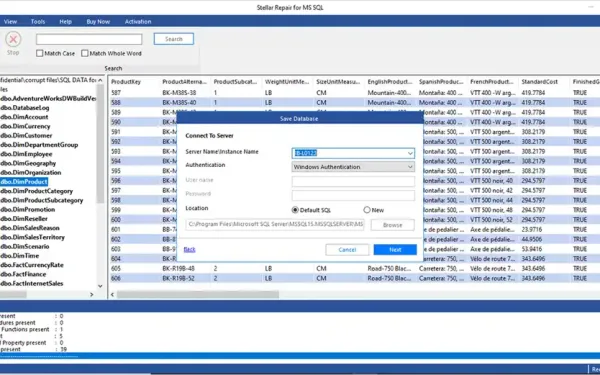
Task: Click the Search button
Action: click(174, 39)
